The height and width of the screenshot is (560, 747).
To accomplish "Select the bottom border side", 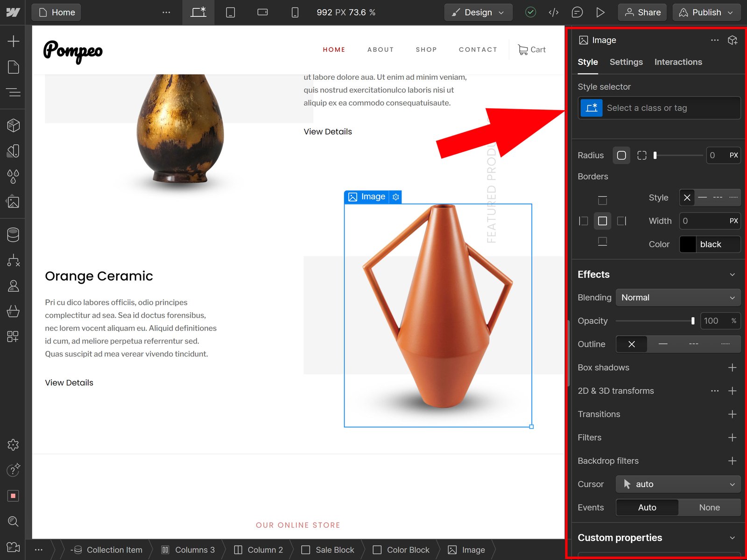I will pyautogui.click(x=603, y=242).
